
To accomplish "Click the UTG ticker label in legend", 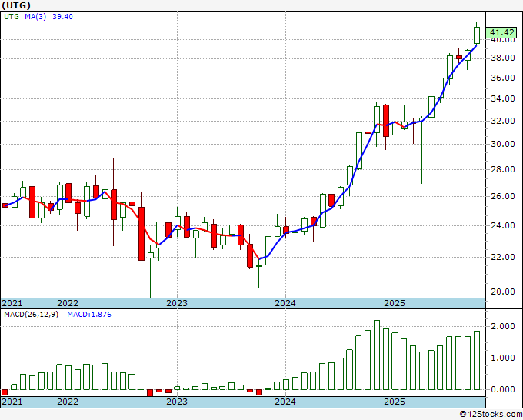I will pyautogui.click(x=12, y=17).
